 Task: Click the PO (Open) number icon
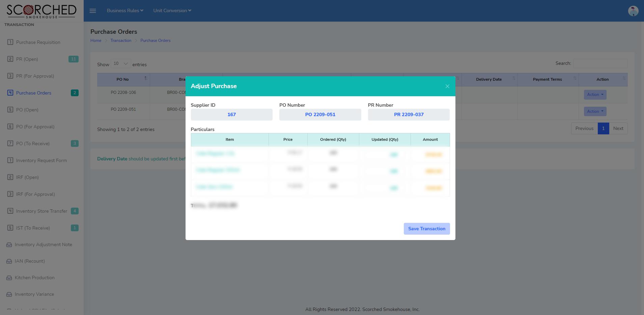click(10, 110)
